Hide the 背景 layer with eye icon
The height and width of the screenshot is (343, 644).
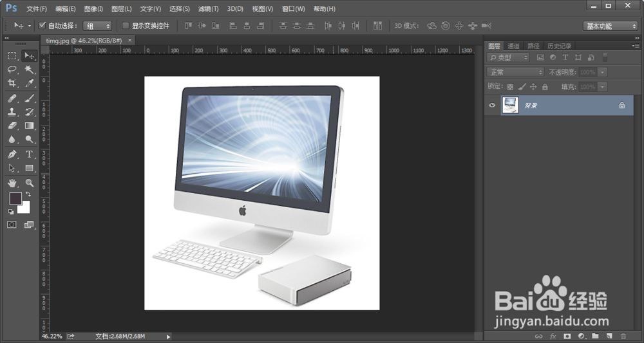[x=492, y=106]
